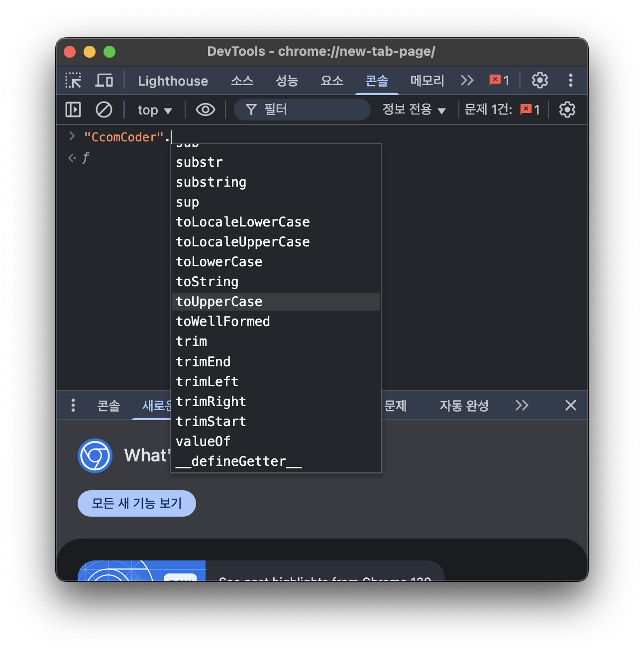The image size is (644, 655).
Task: Choose trimRight suggestion
Action: tap(276, 402)
